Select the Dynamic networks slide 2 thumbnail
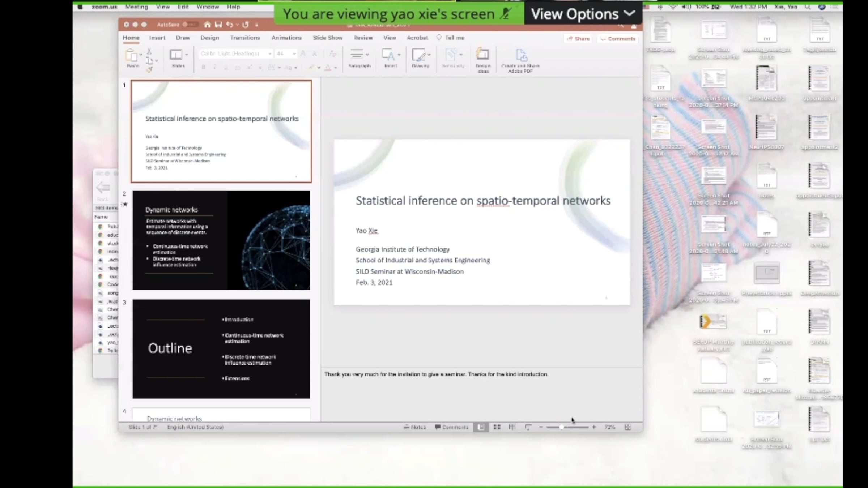 (221, 240)
